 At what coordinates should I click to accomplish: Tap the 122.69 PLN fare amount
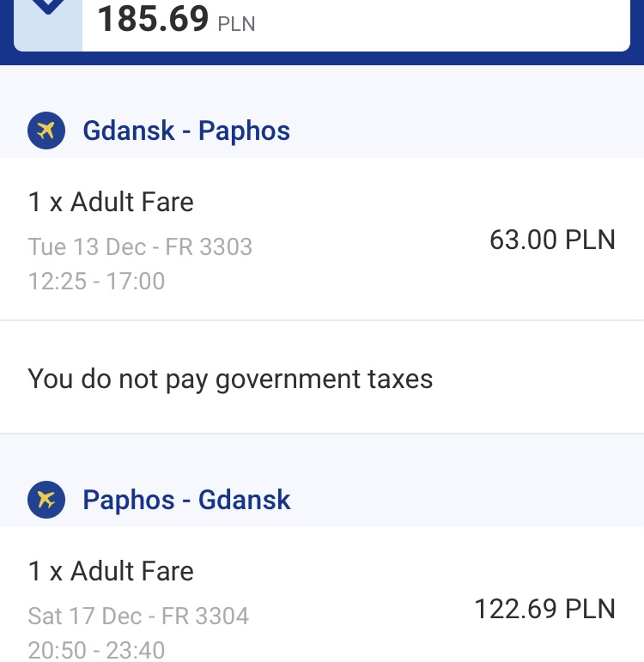(544, 609)
